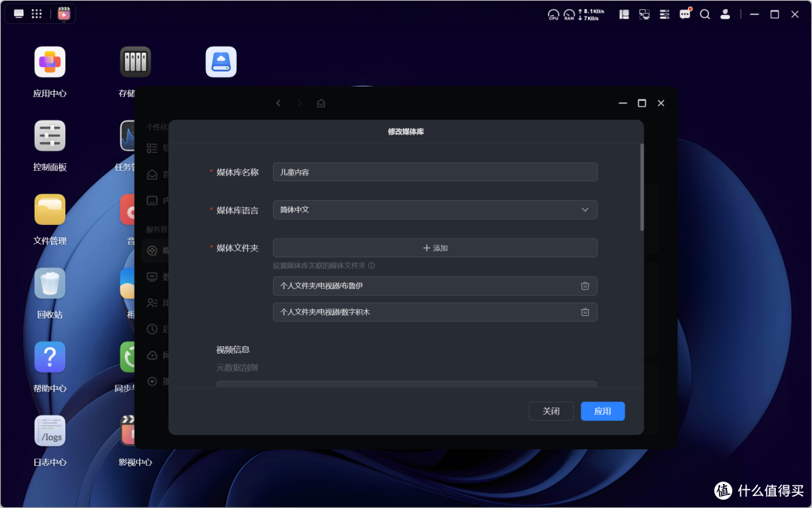
Task: Open the all apps grid icon in top bar
Action: [x=37, y=14]
